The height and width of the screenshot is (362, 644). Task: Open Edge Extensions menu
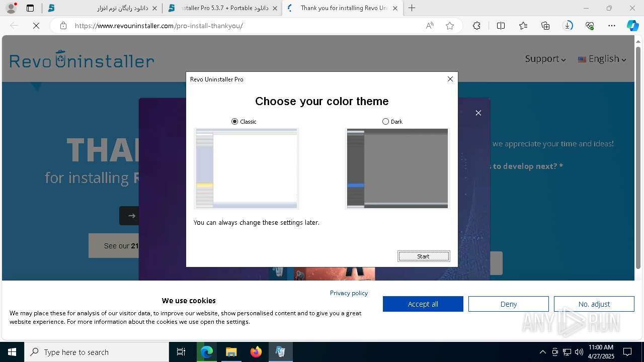click(476, 26)
